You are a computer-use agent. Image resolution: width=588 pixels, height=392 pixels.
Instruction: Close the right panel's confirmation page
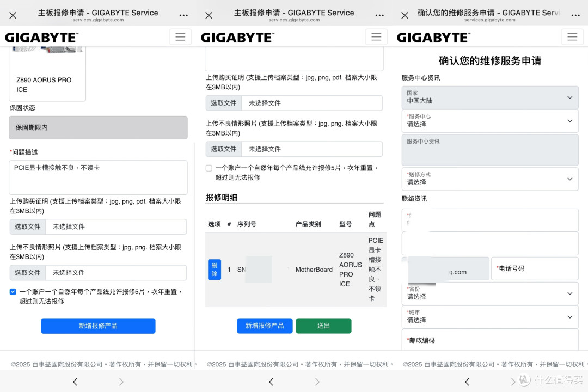tap(405, 15)
